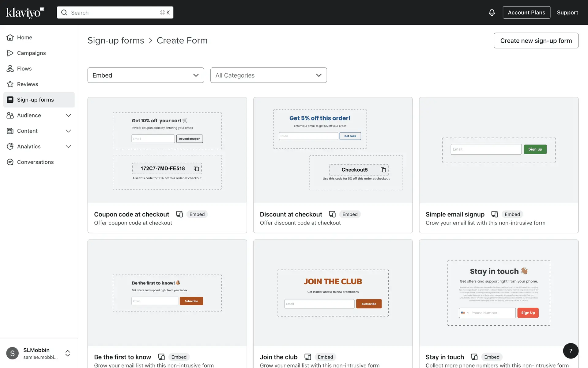Click device icon next to Coupon code at checkout
Image resolution: width=588 pixels, height=368 pixels.
(x=179, y=214)
